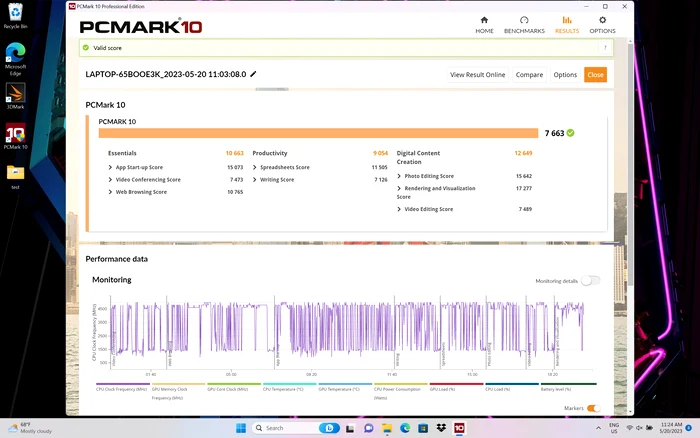Expand Photo Editing Score
The image size is (700, 438).
tap(399, 176)
